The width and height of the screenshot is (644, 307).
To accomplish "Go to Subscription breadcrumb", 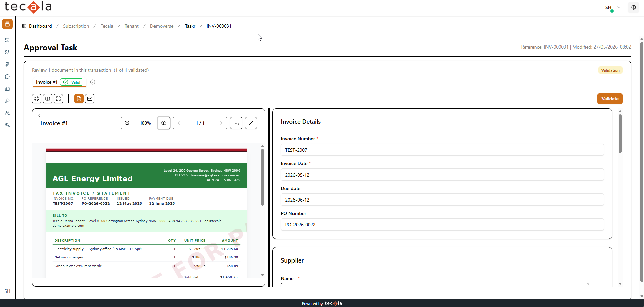I will pos(76,26).
